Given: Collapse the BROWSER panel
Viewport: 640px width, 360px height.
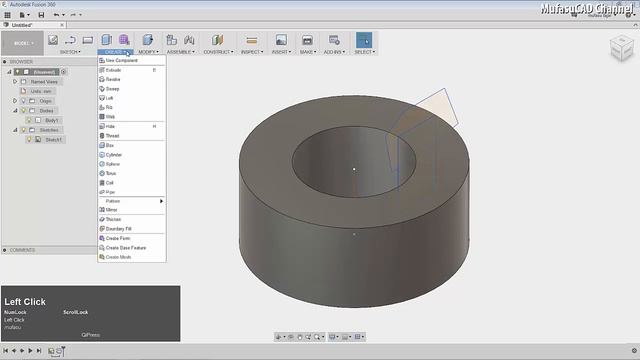Looking at the screenshot, I should pyautogui.click(x=4, y=62).
